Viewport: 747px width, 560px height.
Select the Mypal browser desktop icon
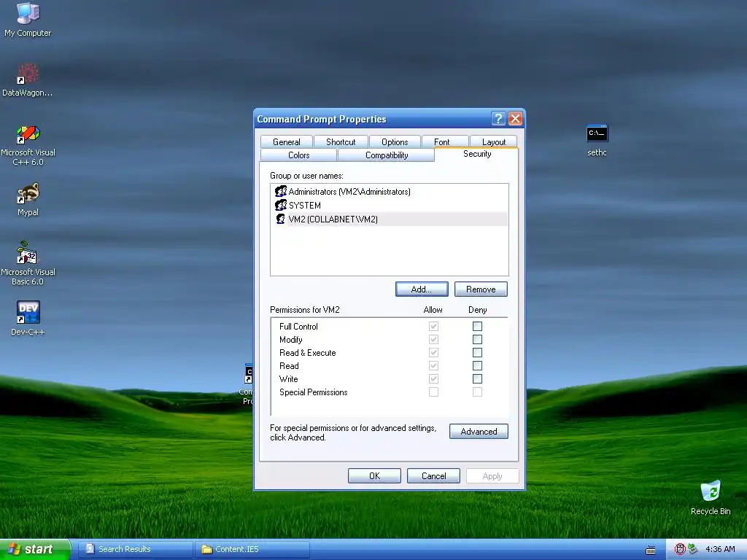click(28, 200)
